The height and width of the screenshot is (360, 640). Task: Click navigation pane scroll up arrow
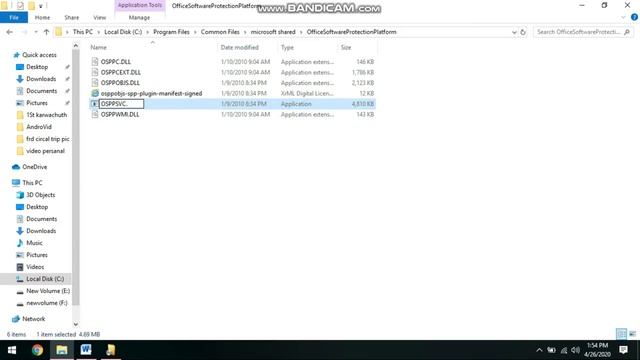click(76, 46)
